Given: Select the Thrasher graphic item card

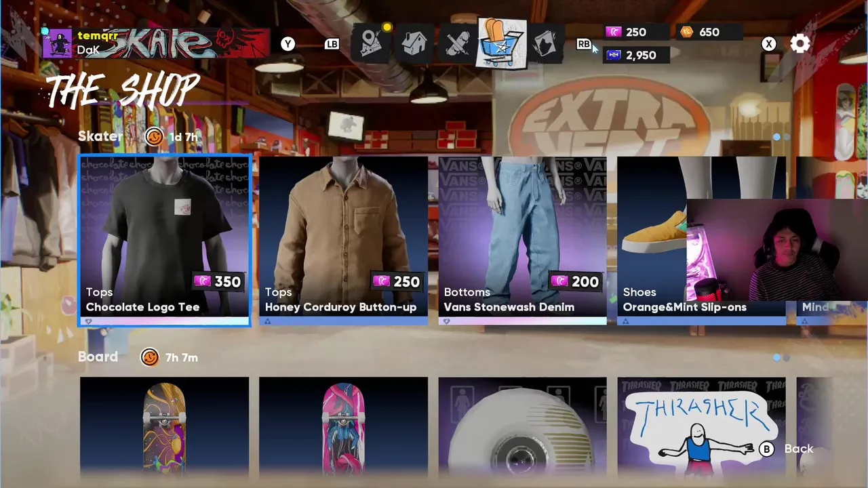Looking at the screenshot, I should click(702, 428).
